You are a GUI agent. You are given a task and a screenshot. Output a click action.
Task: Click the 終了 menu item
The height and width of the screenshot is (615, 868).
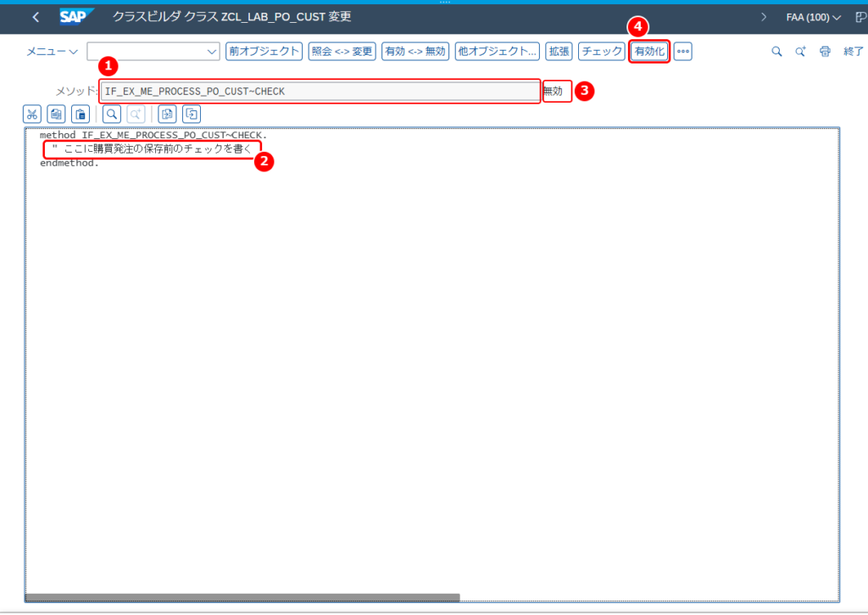[x=853, y=52]
